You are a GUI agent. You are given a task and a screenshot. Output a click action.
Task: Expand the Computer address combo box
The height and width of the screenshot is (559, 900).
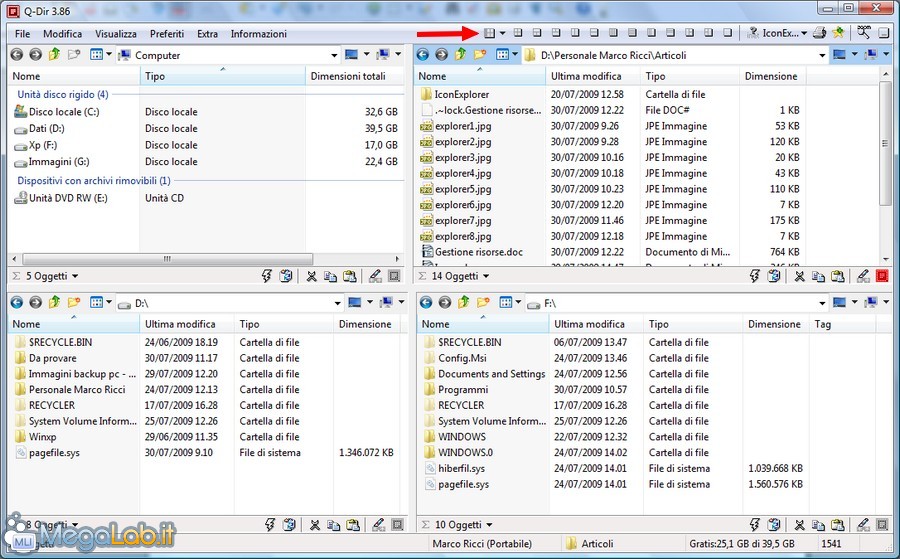(334, 56)
